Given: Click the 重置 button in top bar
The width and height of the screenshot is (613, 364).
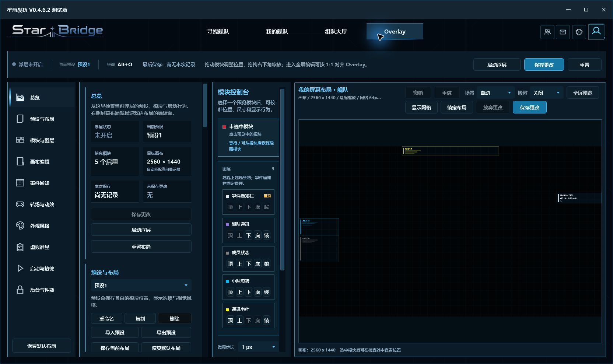Looking at the screenshot, I should [585, 64].
